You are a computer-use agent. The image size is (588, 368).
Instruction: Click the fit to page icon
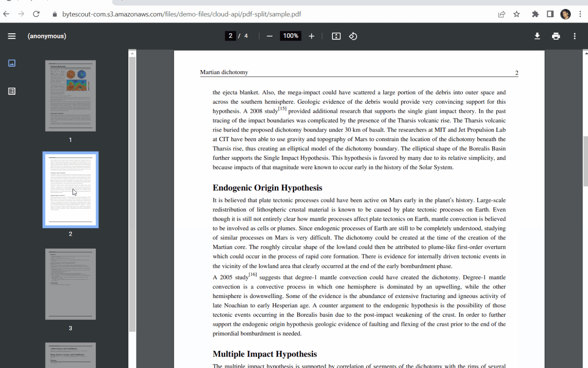[x=336, y=36]
